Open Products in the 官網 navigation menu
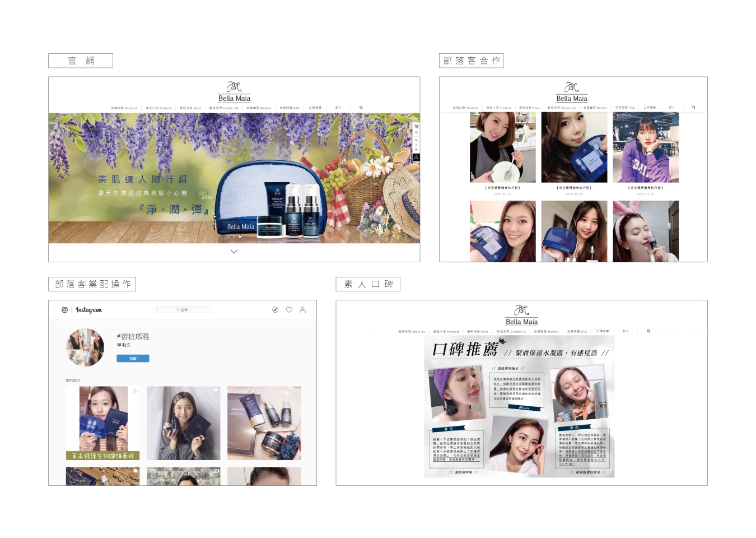This screenshot has height=538, width=756. (159, 108)
